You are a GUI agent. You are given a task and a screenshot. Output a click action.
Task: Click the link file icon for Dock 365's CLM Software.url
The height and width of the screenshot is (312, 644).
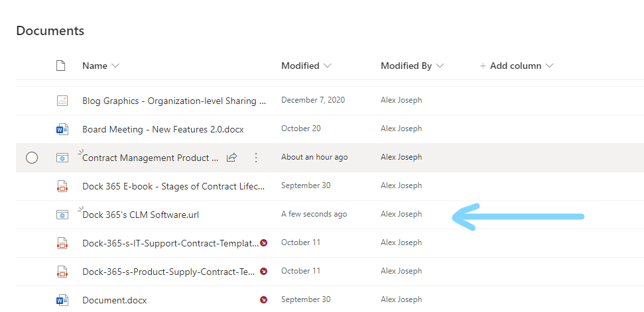click(x=62, y=215)
